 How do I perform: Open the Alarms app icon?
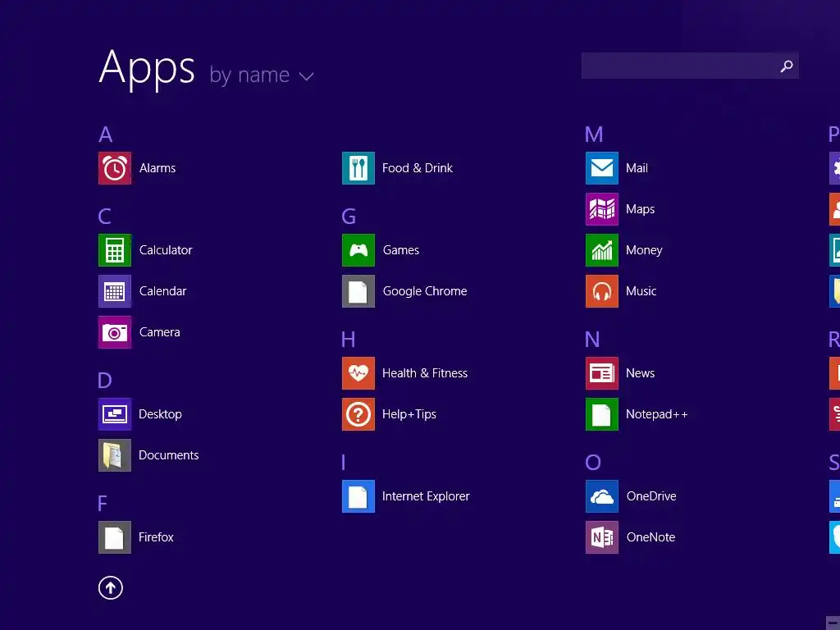click(115, 168)
